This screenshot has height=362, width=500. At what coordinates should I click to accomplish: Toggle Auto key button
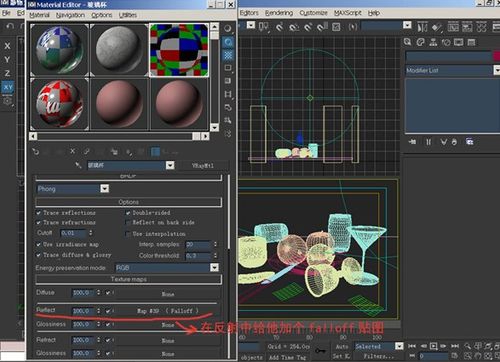point(342,347)
